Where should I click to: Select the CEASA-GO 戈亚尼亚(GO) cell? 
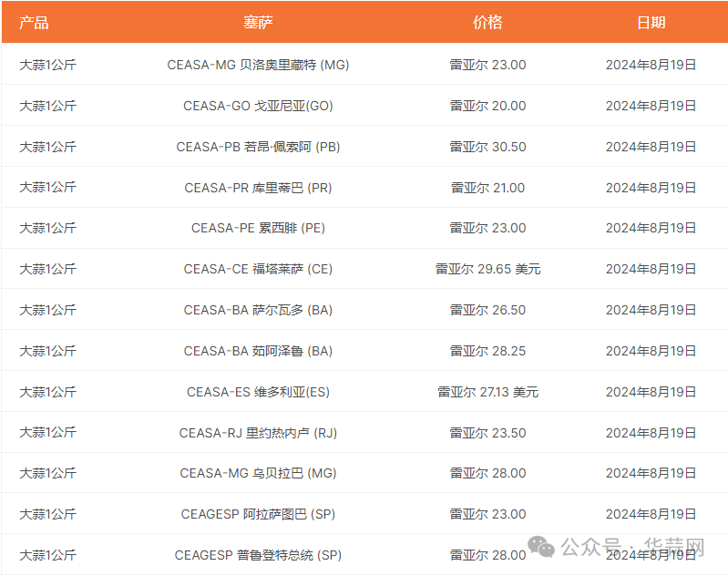258,106
